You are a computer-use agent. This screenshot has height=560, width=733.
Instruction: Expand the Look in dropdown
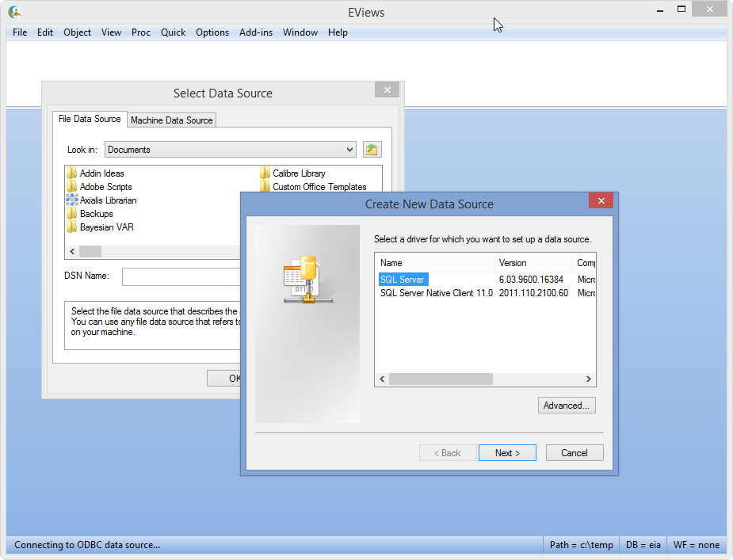(351, 149)
